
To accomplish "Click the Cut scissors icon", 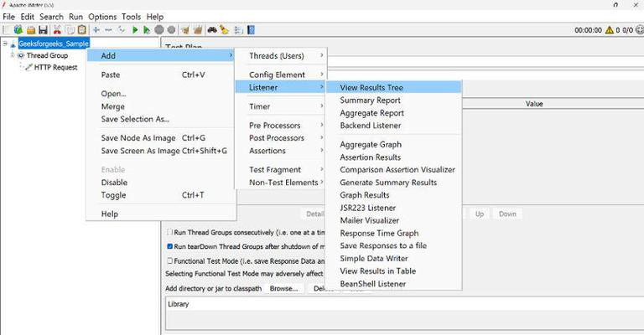I will (57, 29).
